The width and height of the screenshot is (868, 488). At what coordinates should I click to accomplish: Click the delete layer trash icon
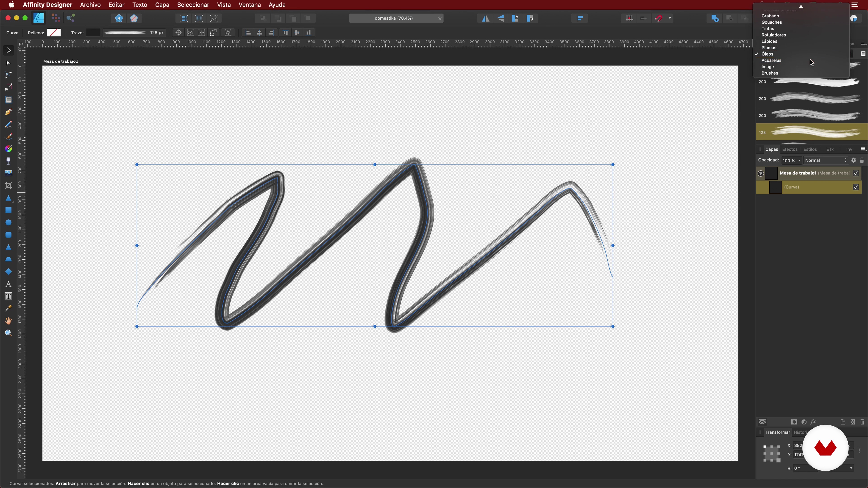[862, 422]
